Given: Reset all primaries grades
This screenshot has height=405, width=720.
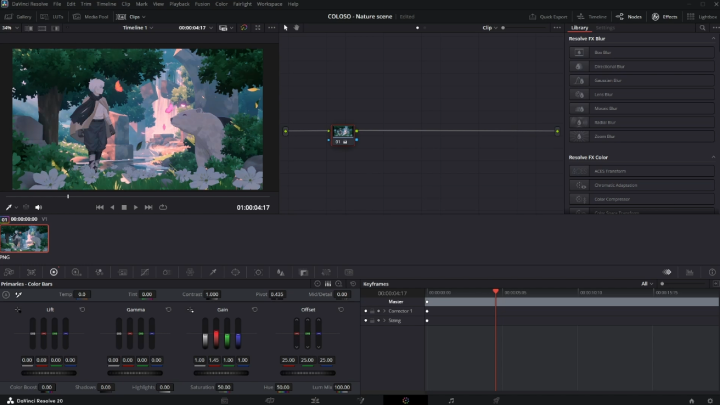Looking at the screenshot, I should (x=353, y=284).
